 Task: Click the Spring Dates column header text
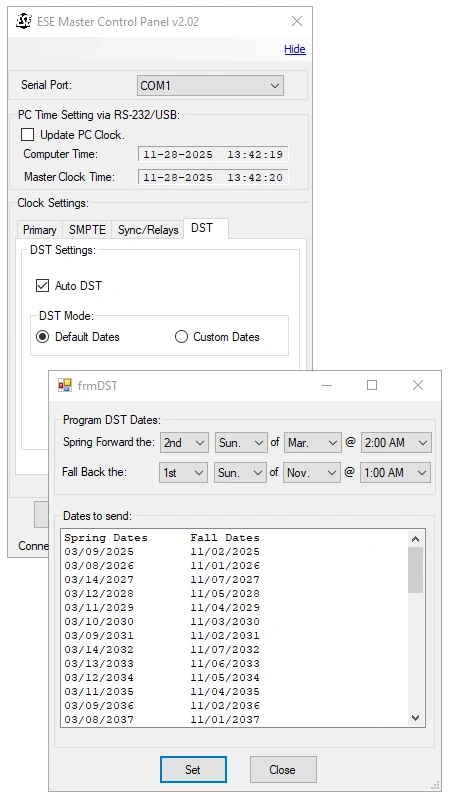click(106, 538)
